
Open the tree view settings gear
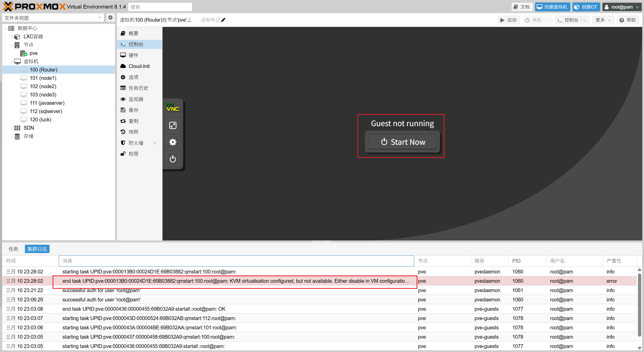click(110, 18)
